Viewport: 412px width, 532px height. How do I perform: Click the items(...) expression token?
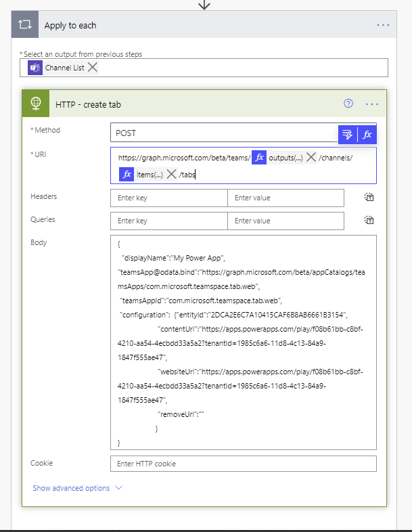(x=150, y=175)
